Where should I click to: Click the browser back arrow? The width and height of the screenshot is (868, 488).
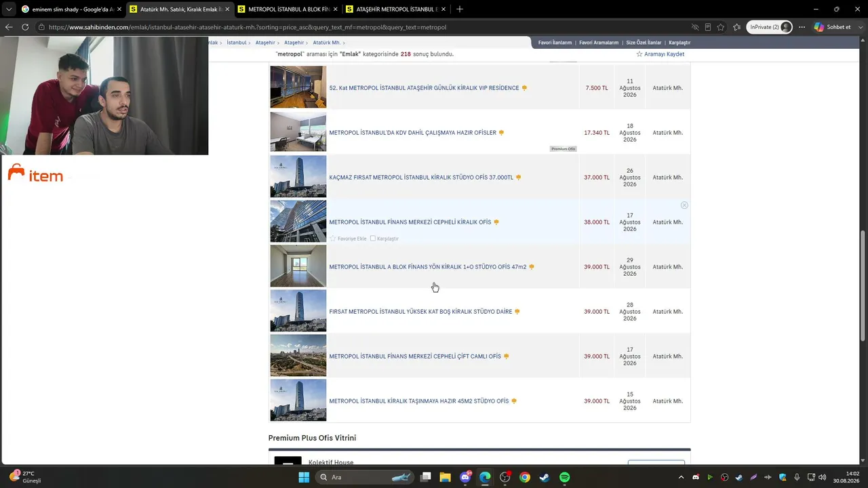coord(9,27)
